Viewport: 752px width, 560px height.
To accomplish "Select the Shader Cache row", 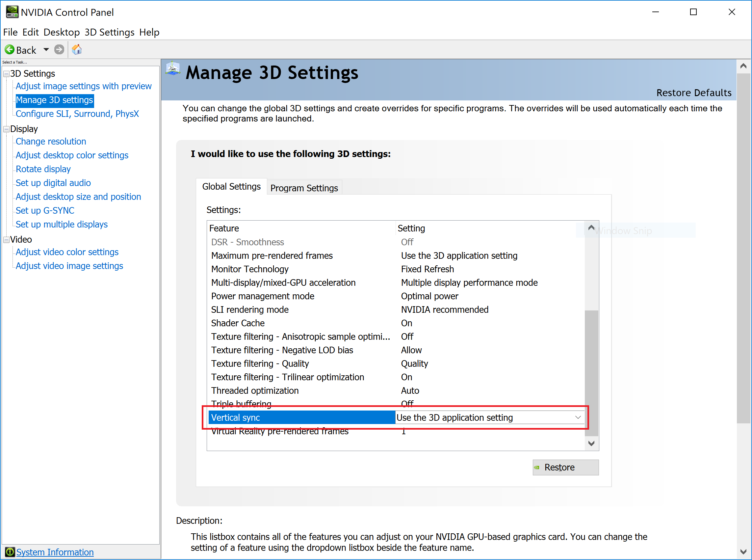I will pos(396,323).
